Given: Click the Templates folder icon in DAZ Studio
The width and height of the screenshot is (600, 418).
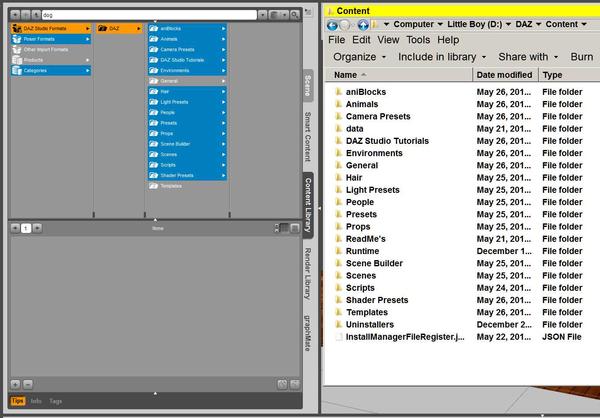Looking at the screenshot, I should click(153, 186).
